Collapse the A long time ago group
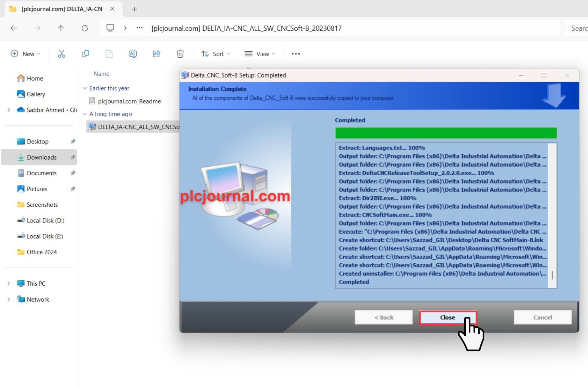This screenshot has height=387, width=588. pyautogui.click(x=85, y=114)
